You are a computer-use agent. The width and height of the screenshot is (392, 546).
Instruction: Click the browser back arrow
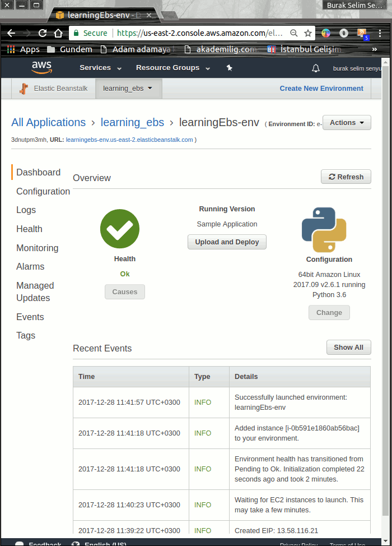(11, 33)
